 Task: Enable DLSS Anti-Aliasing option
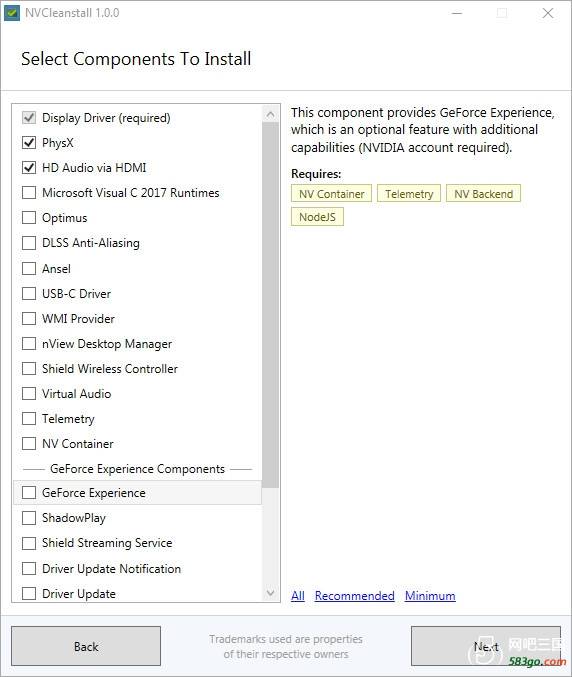point(29,243)
